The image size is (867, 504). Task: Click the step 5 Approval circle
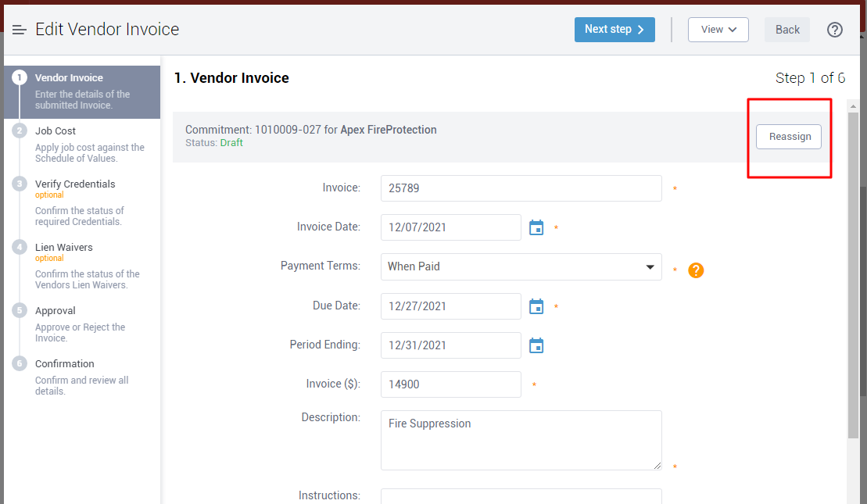20,311
